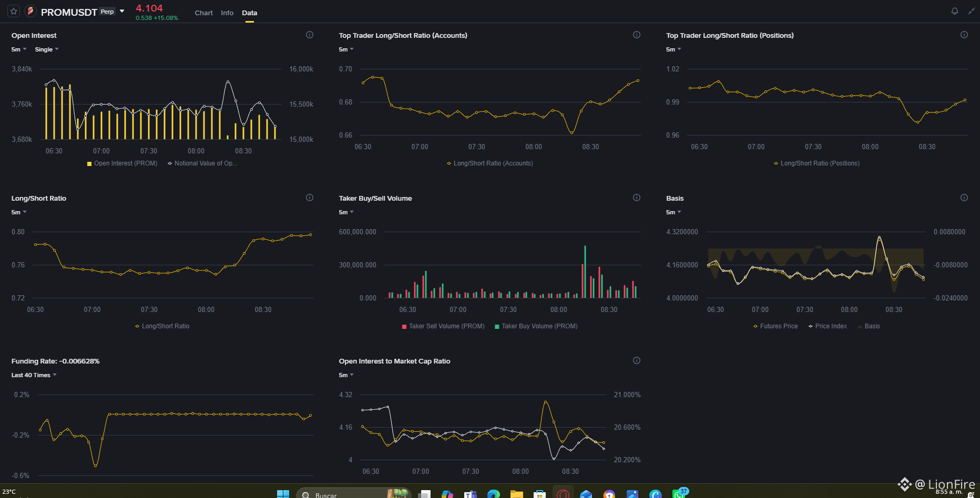
Task: Click the Funding Rate: -0.006628% heading
Action: coord(55,361)
